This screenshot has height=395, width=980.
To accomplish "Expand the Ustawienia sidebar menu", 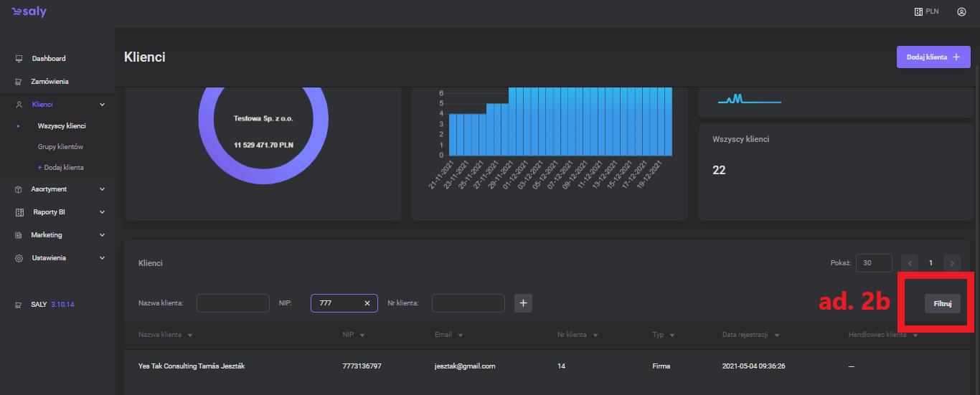I will tap(102, 258).
